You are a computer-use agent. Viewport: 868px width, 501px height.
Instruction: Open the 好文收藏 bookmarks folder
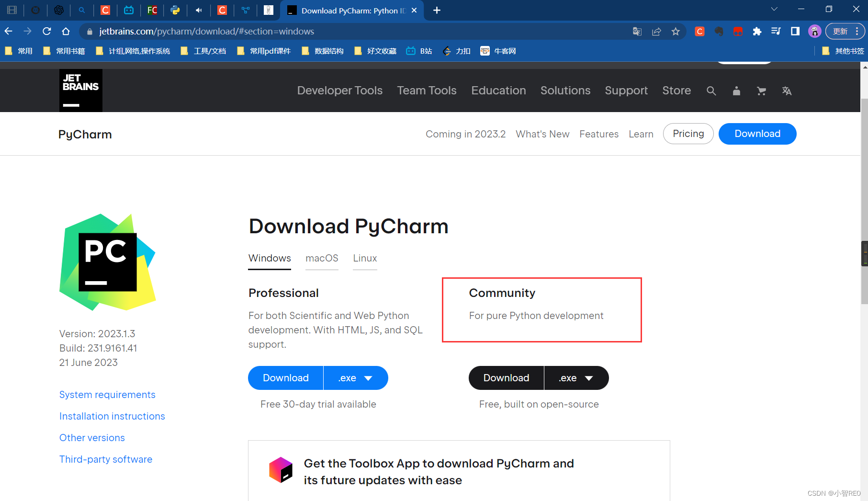pos(375,51)
